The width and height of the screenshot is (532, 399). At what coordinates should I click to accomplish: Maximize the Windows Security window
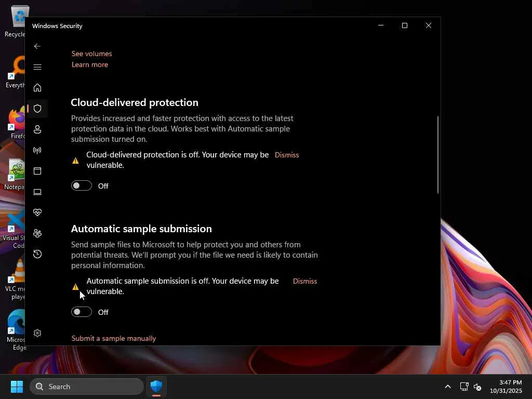404,25
